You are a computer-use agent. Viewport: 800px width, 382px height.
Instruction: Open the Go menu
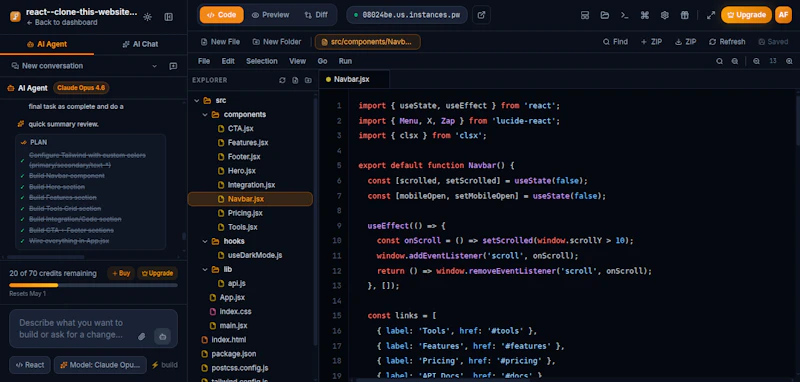[x=322, y=61]
